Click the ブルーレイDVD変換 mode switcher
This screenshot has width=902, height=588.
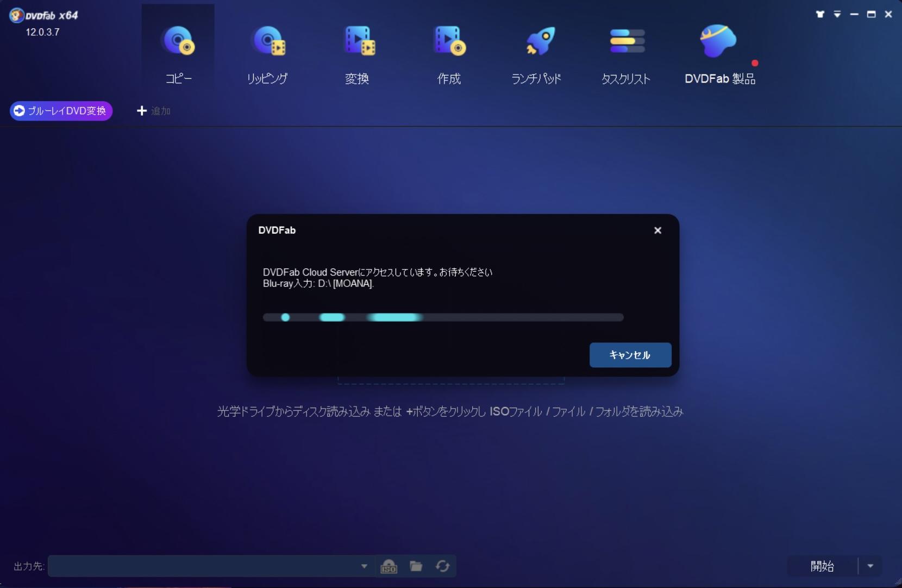61,111
